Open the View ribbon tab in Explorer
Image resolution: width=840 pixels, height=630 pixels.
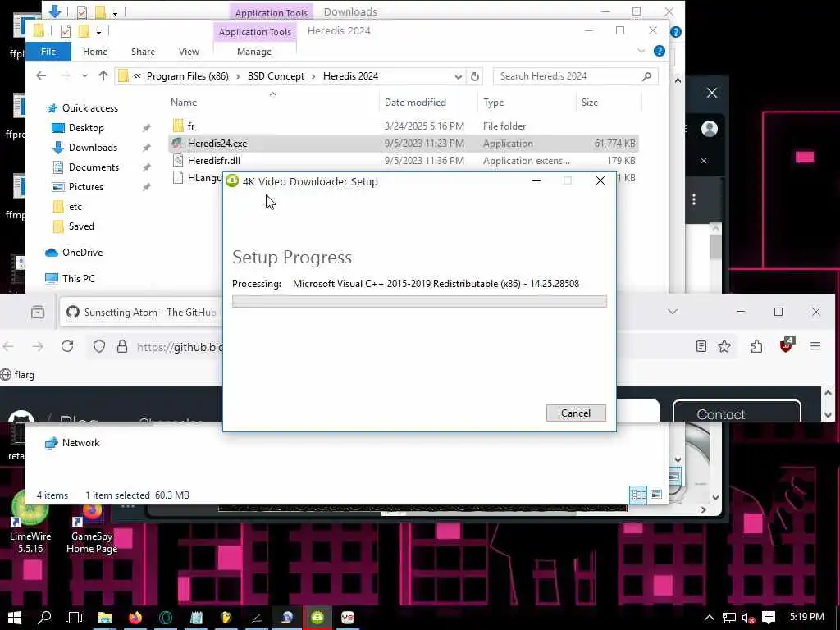[189, 52]
